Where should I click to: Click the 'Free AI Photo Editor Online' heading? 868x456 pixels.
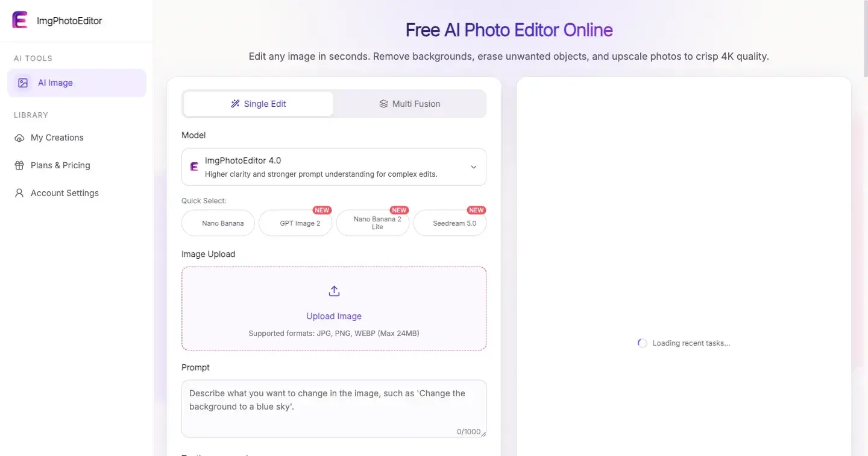click(x=509, y=30)
